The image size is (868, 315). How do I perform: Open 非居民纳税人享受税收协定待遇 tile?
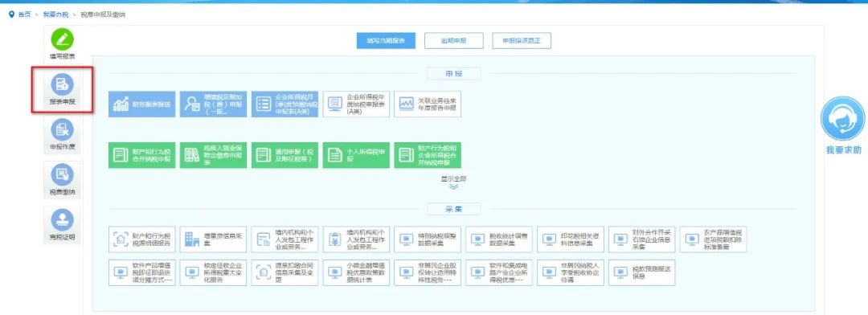(x=570, y=272)
